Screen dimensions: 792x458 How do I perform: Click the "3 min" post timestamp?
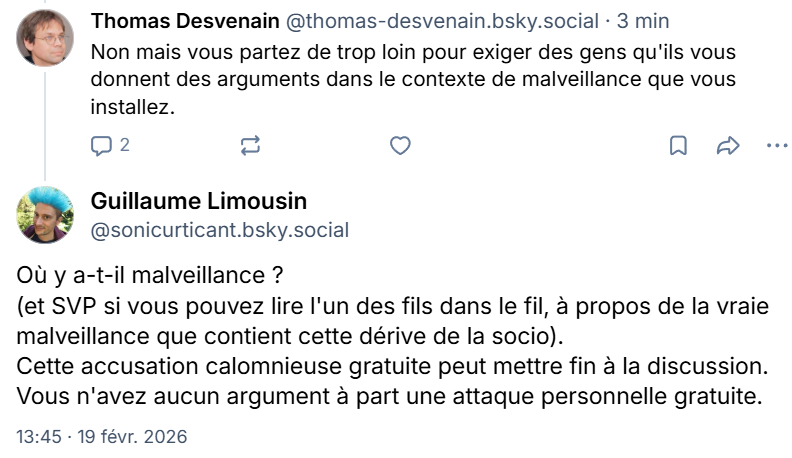[642, 21]
